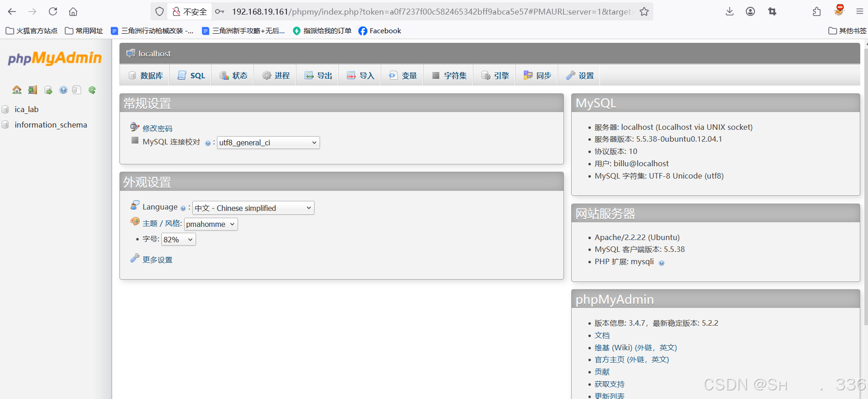Click the 更多设置 link
The image size is (868, 399).
(157, 260)
